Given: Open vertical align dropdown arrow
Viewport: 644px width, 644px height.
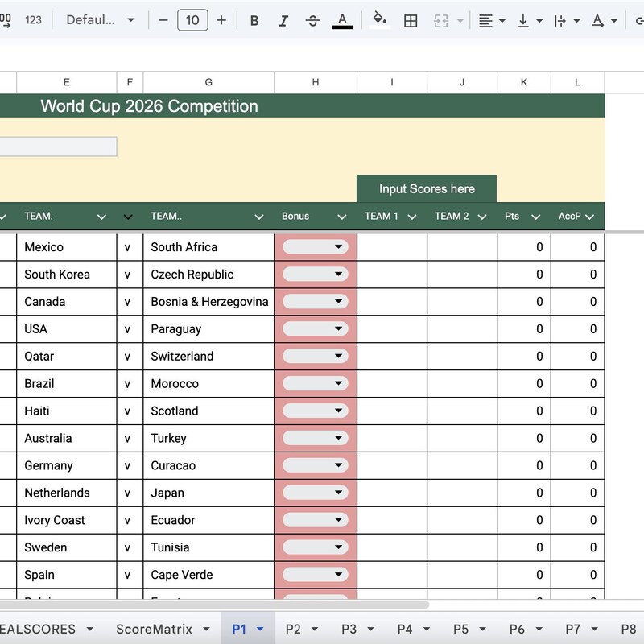Looking at the screenshot, I should (539, 20).
